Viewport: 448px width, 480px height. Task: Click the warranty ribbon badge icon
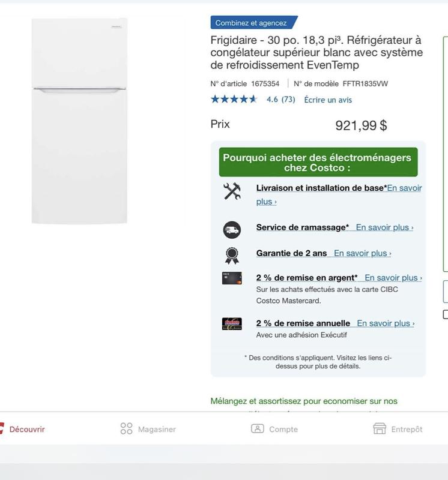point(232,256)
